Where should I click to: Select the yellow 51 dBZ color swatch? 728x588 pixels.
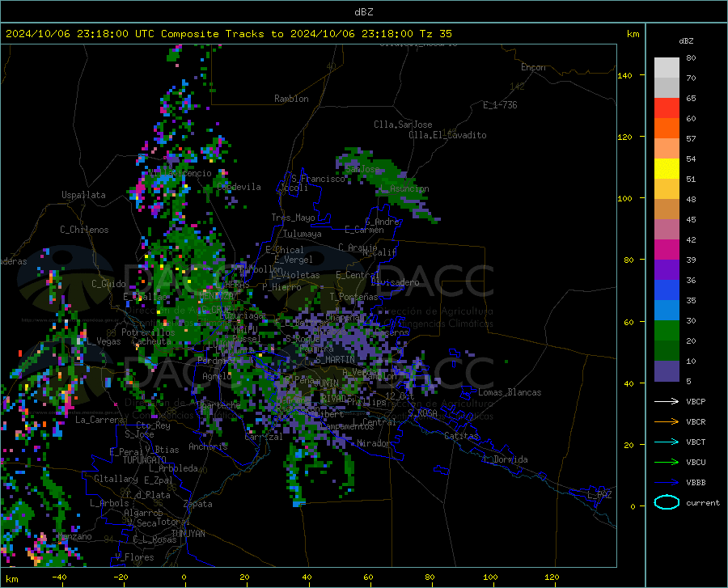(667, 169)
